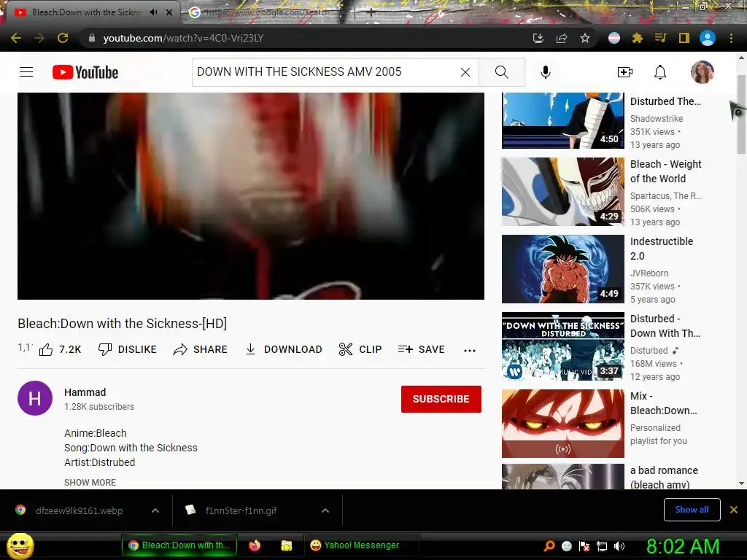This screenshot has height=560, width=747.
Task: Click the volume icon in system tray
Action: pos(619,546)
